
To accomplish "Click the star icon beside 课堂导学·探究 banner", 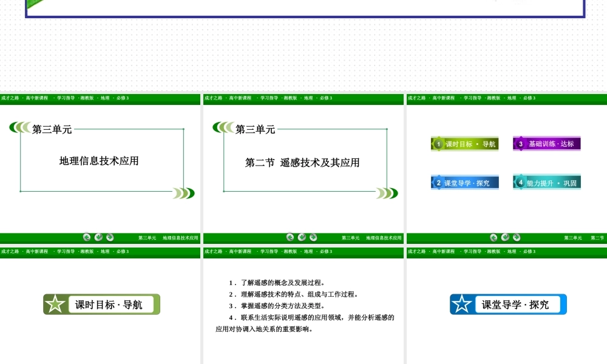I will click(462, 305).
